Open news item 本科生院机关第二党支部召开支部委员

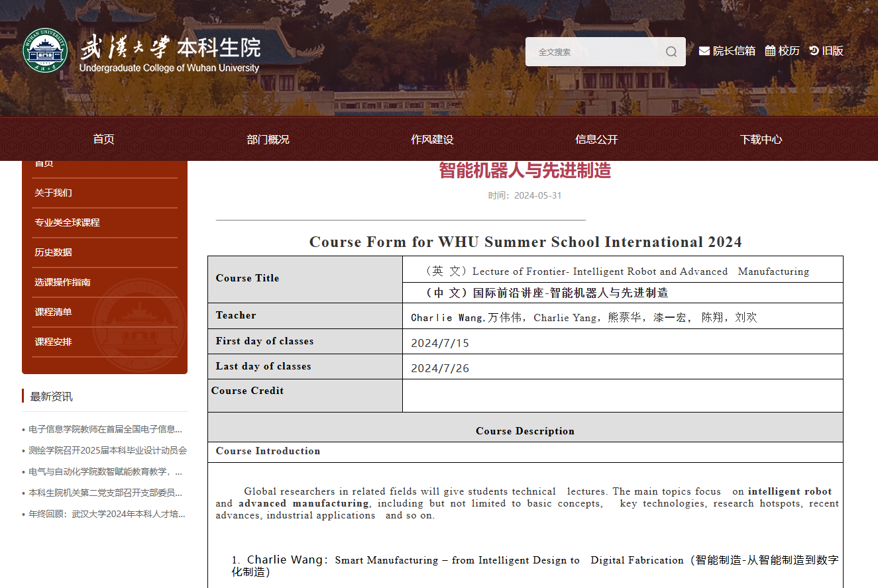click(x=105, y=493)
